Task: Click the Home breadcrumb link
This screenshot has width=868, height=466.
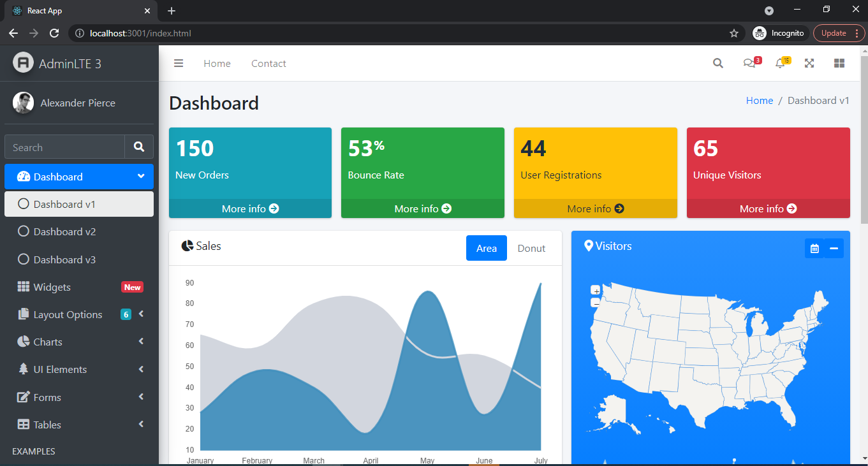Action: 759,101
